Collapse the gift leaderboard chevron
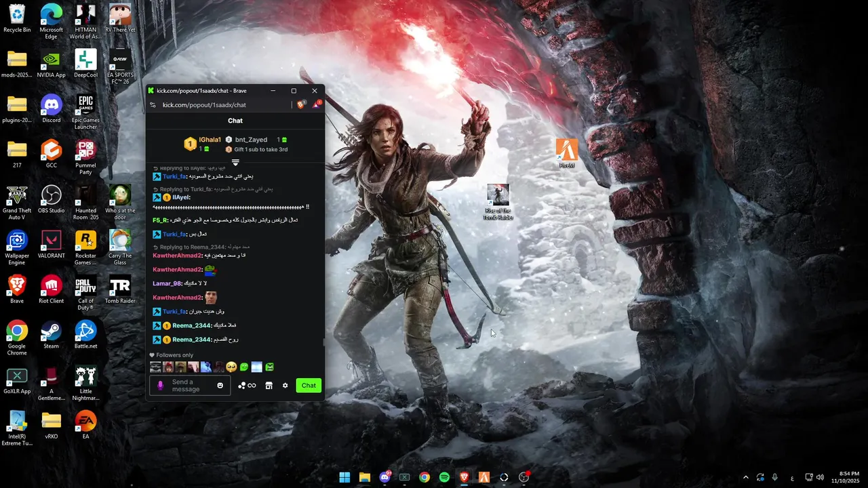This screenshot has width=868, height=488. 235,162
